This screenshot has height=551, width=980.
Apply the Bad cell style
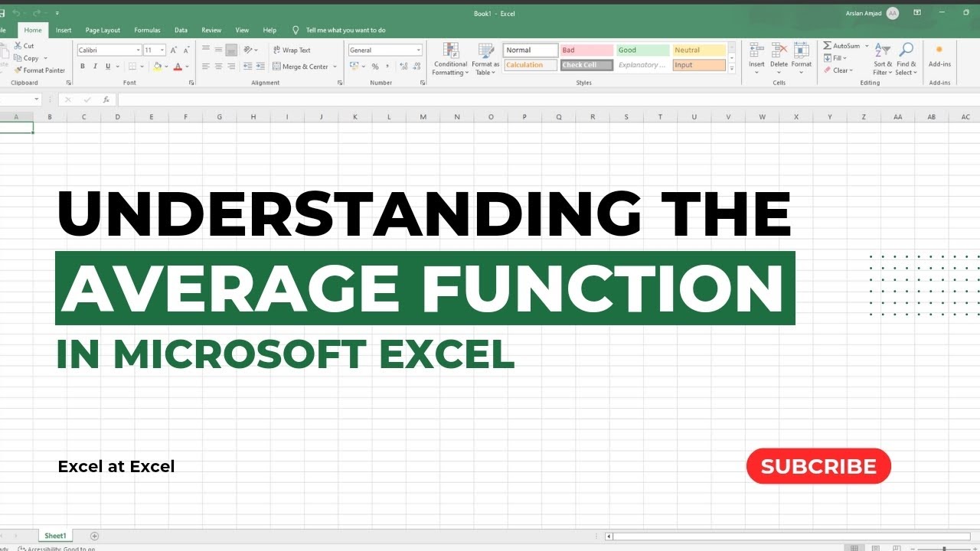[x=586, y=50]
